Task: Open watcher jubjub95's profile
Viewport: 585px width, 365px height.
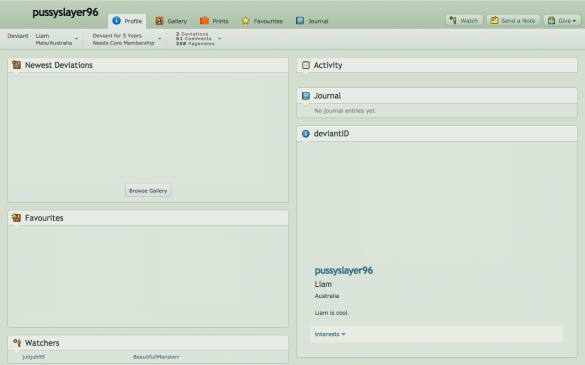Action: coord(34,357)
